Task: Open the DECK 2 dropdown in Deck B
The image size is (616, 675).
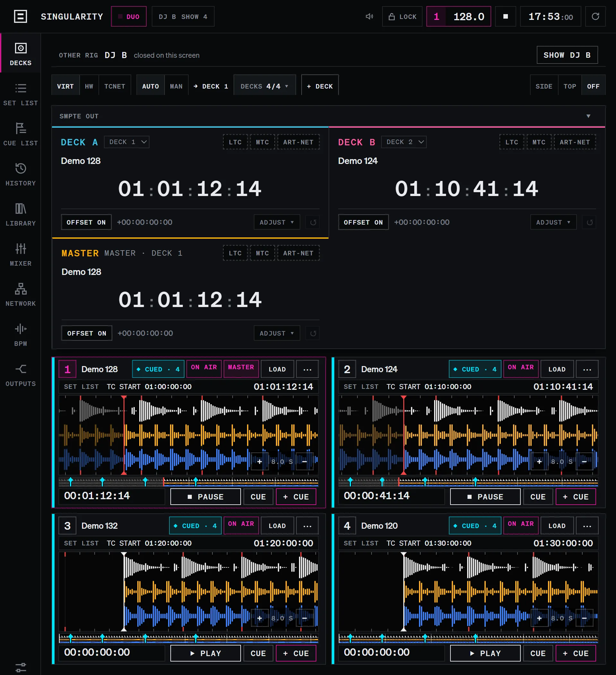Action: [404, 142]
